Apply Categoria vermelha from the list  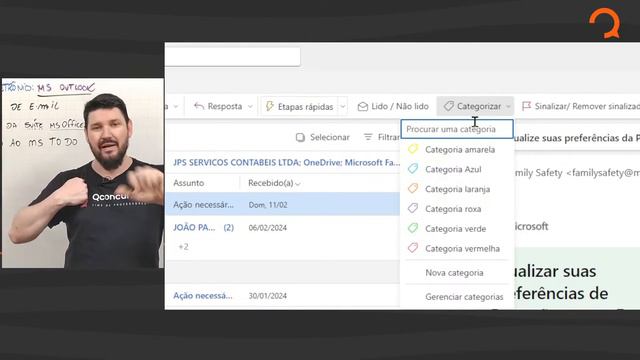(x=457, y=248)
